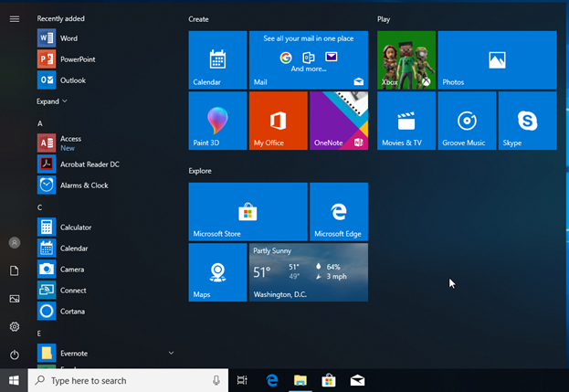Image resolution: width=569 pixels, height=392 pixels.
Task: Click the Create group header
Action: tap(198, 19)
